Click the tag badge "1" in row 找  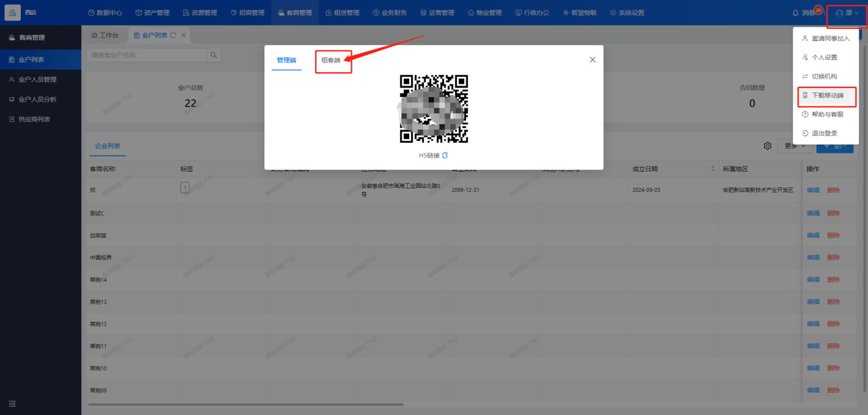coord(185,187)
